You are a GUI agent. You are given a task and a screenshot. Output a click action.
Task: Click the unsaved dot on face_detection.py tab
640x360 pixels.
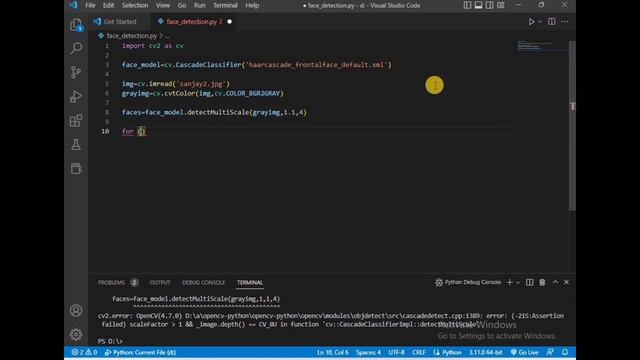(x=229, y=22)
